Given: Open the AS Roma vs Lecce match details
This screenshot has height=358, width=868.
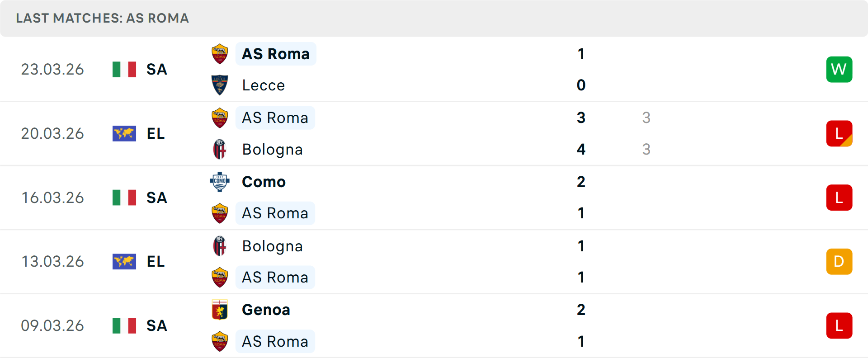Looking at the screenshot, I should [434, 69].
